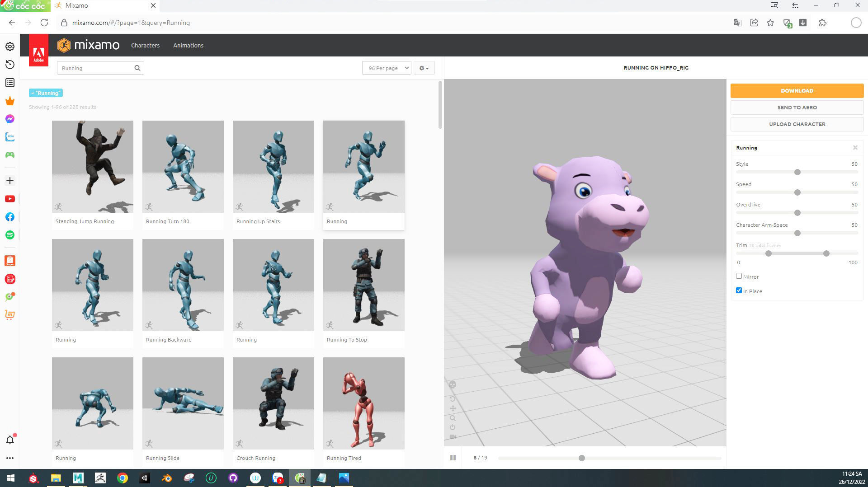This screenshot has height=487, width=868.
Task: Bookmark this page with star icon
Action: coord(770,23)
